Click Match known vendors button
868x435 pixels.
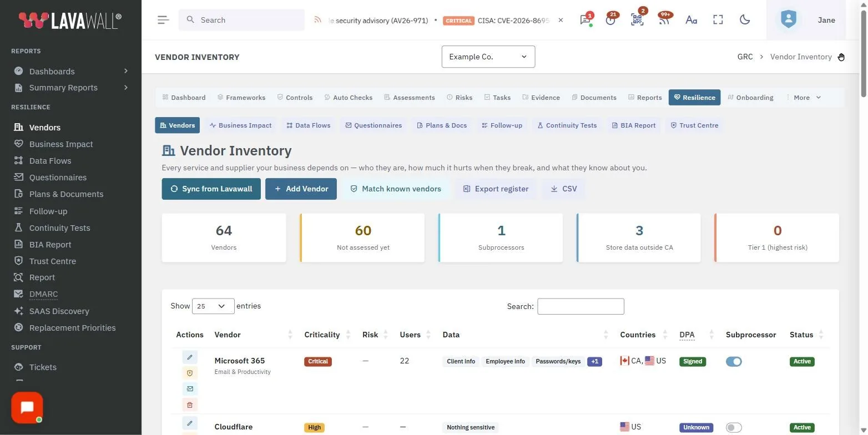pos(396,189)
